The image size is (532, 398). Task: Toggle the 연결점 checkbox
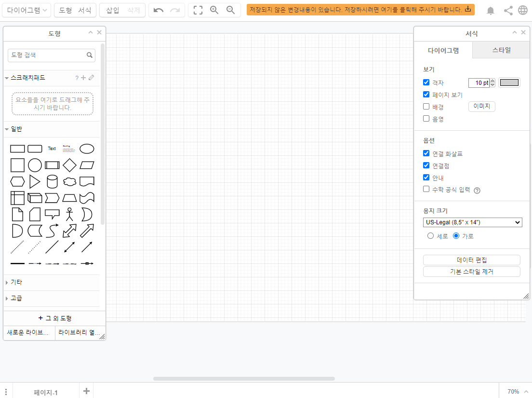426,165
